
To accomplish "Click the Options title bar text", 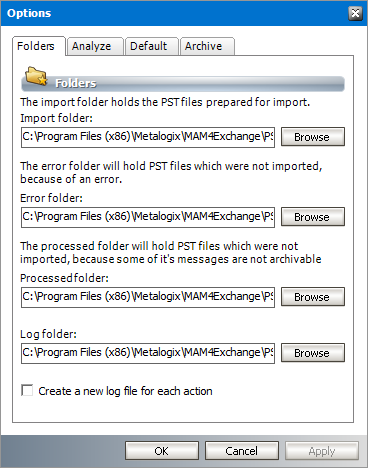I will [29, 13].
